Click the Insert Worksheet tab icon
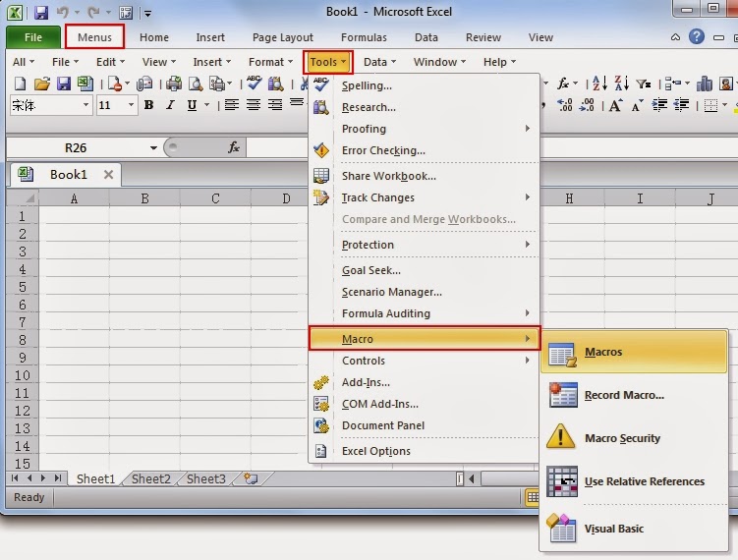The height and width of the screenshot is (560, 738). coord(251,479)
